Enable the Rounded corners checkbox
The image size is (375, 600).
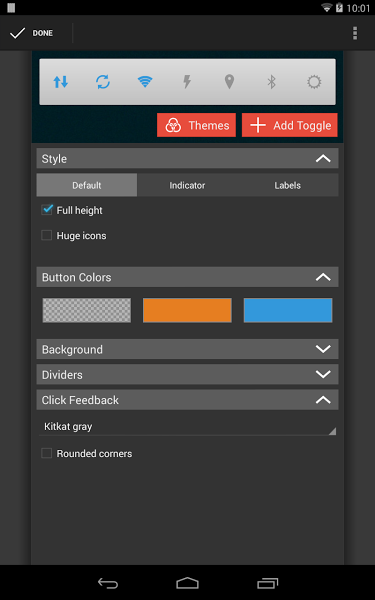pyautogui.click(x=47, y=453)
